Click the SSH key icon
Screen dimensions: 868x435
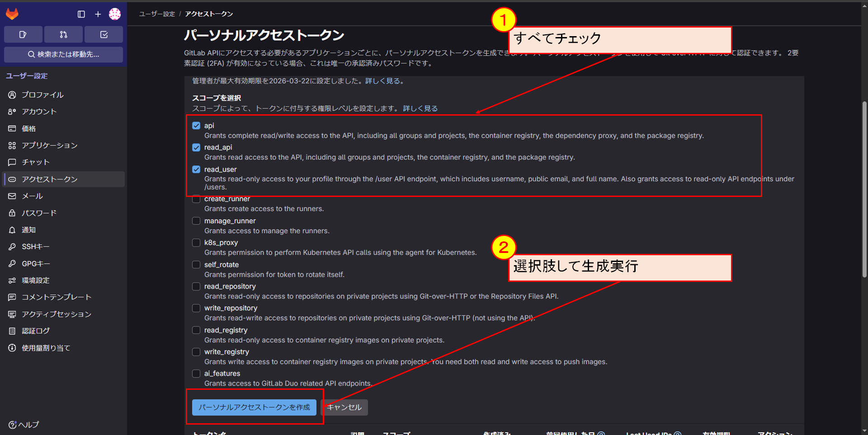click(x=12, y=247)
